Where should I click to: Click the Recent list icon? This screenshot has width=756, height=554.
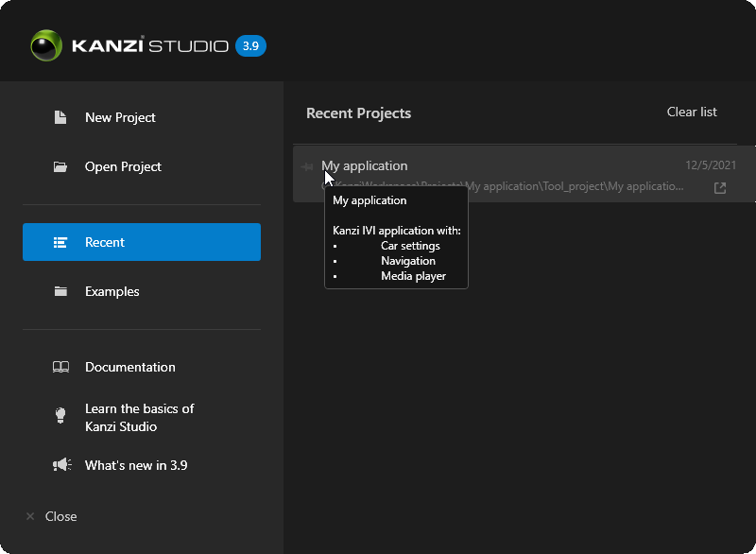[x=59, y=242]
